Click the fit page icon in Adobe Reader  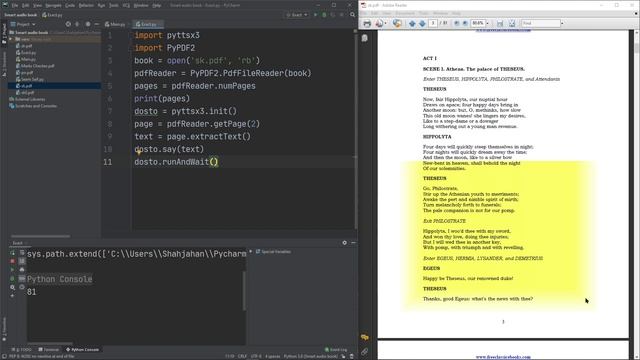(512, 23)
